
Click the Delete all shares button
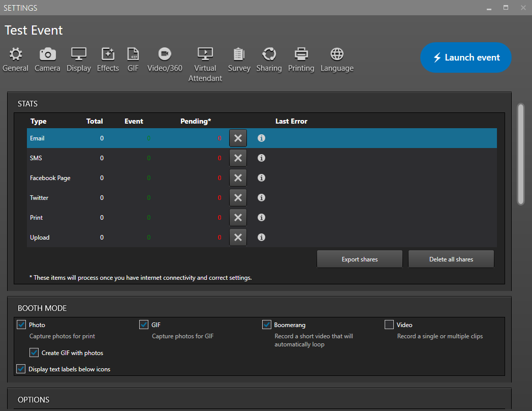coord(451,259)
